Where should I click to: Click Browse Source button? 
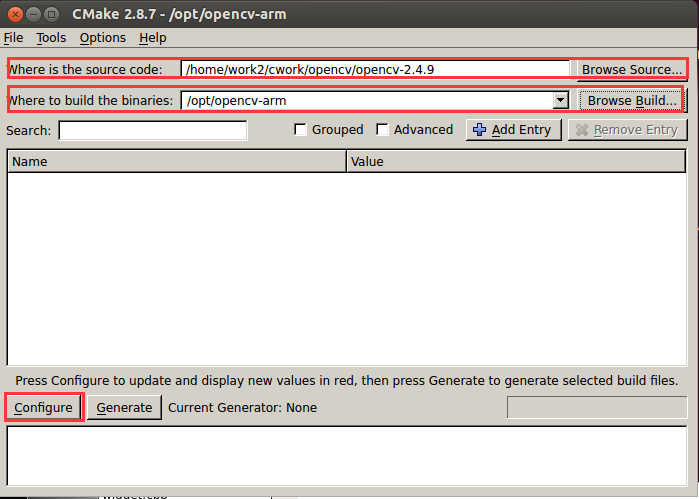(x=632, y=70)
